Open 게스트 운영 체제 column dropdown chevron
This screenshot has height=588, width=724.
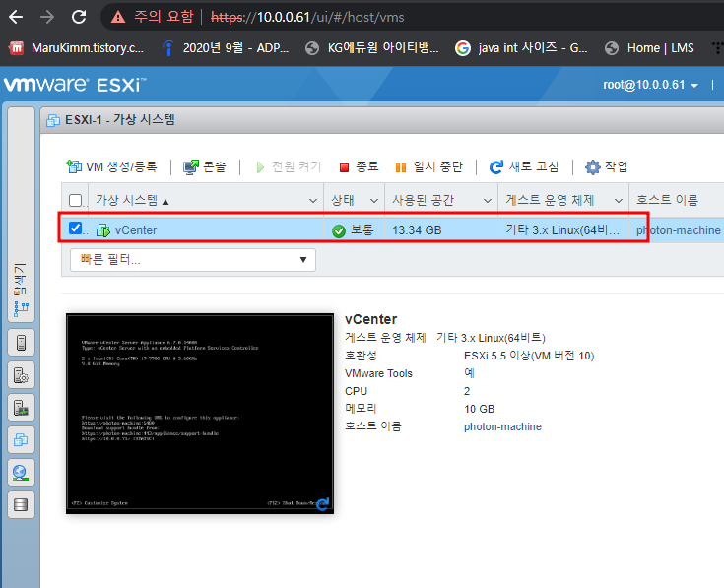619,201
